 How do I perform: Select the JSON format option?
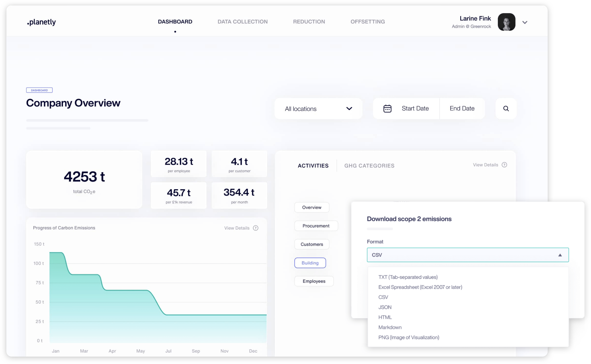coord(385,307)
